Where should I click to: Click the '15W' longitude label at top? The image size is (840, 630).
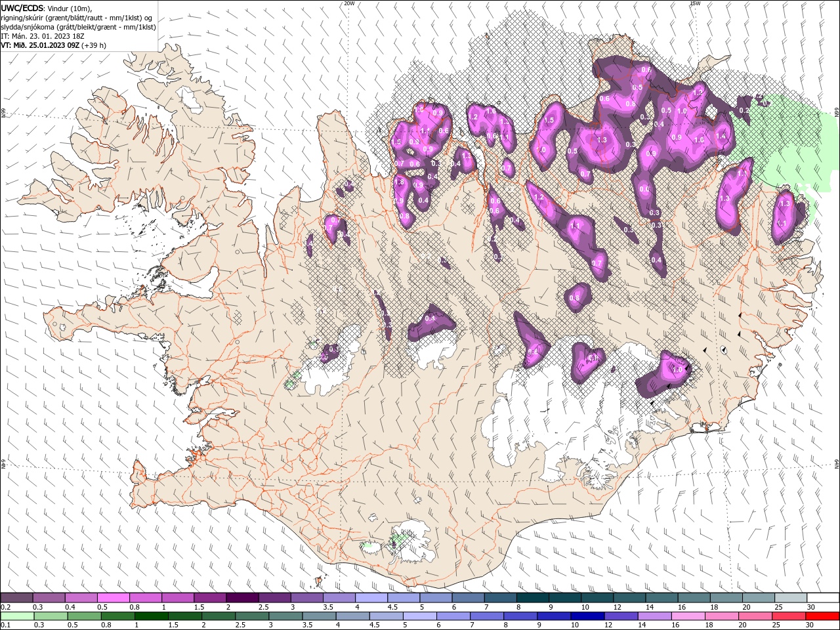click(695, 3)
